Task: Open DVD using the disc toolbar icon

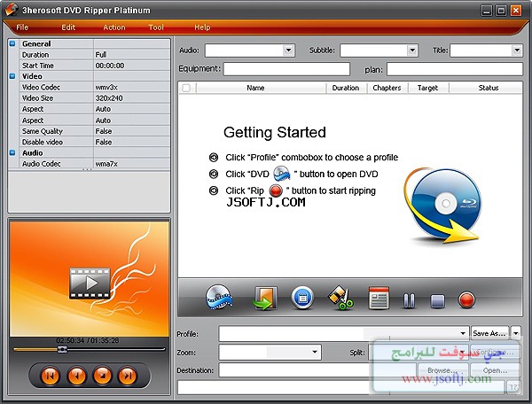Action: 219,297
